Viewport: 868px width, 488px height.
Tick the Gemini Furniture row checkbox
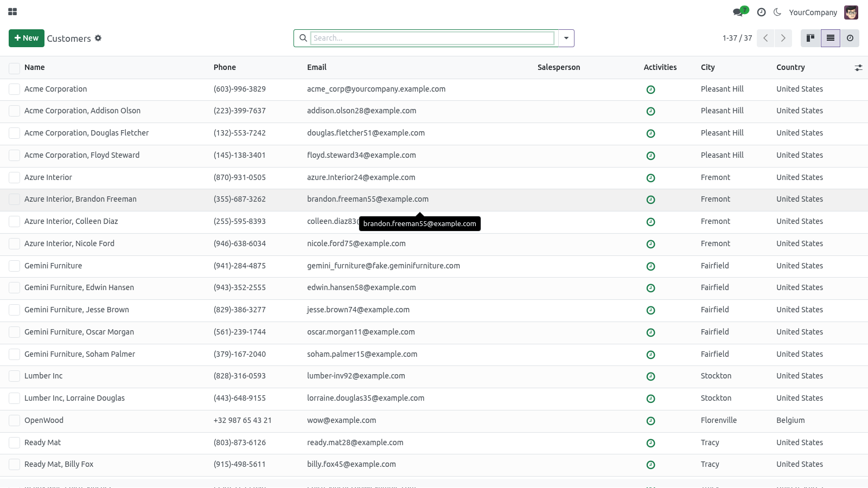[14, 266]
